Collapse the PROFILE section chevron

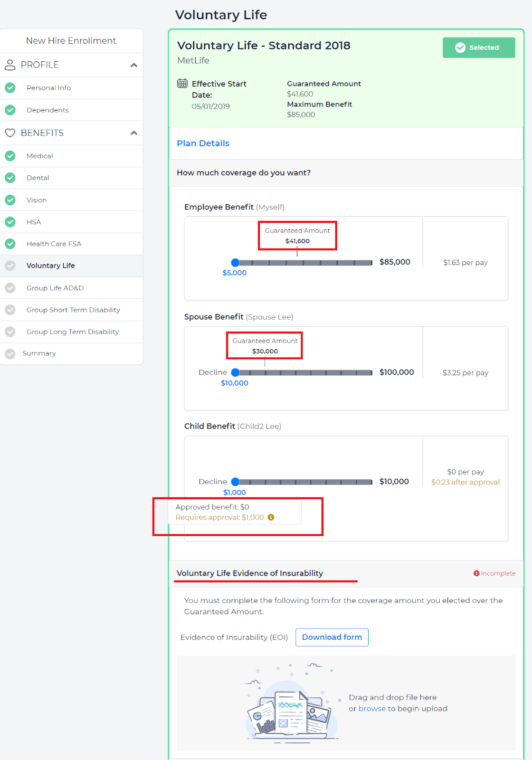(134, 65)
